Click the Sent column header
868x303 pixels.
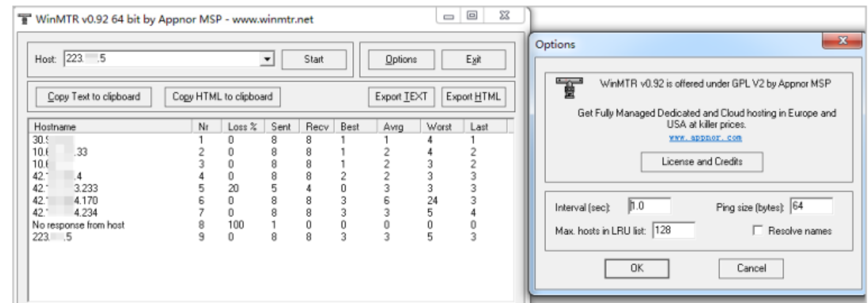click(282, 127)
